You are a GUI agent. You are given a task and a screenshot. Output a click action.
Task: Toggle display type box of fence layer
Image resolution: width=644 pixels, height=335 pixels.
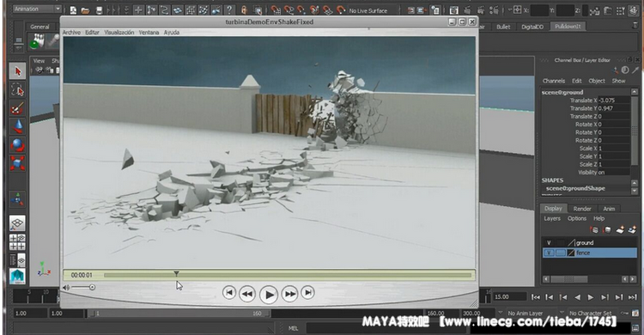[x=561, y=253]
